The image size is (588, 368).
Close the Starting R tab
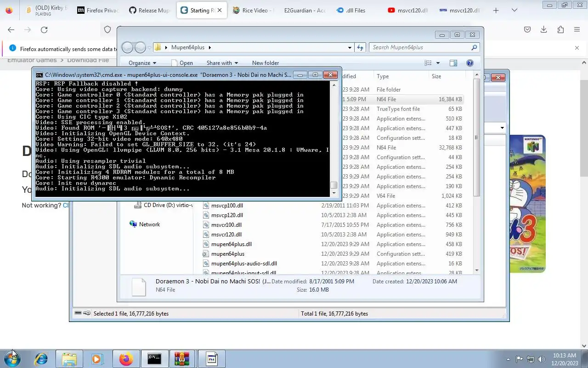(219, 10)
